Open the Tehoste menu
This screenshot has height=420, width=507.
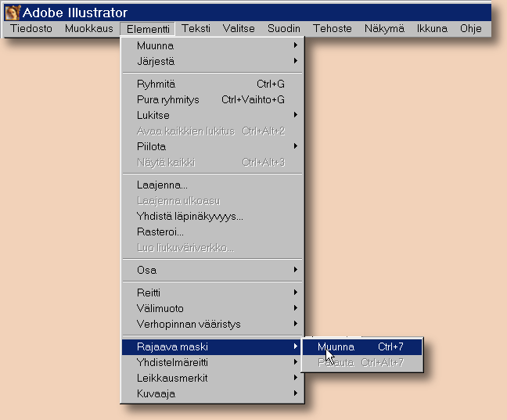point(333,29)
